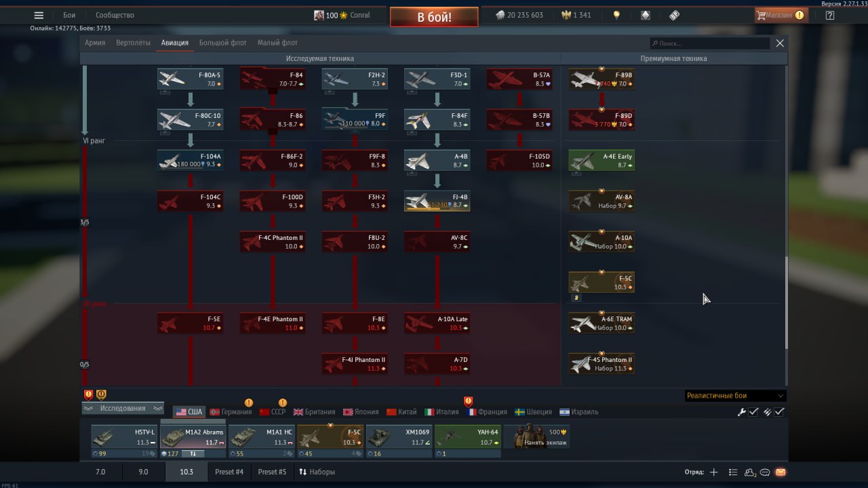The width and height of the screenshot is (868, 488).
Task: Click the research tree vertical scrollbar
Action: pyautogui.click(x=787, y=303)
